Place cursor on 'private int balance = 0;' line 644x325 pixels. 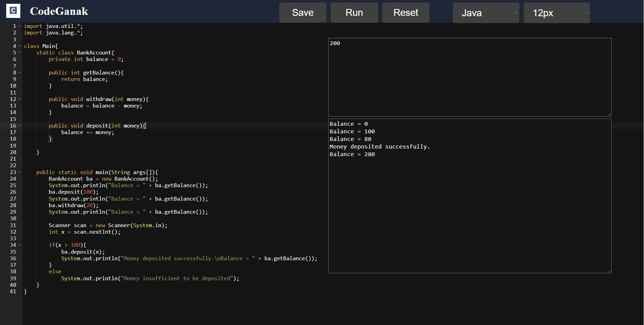tap(86, 59)
